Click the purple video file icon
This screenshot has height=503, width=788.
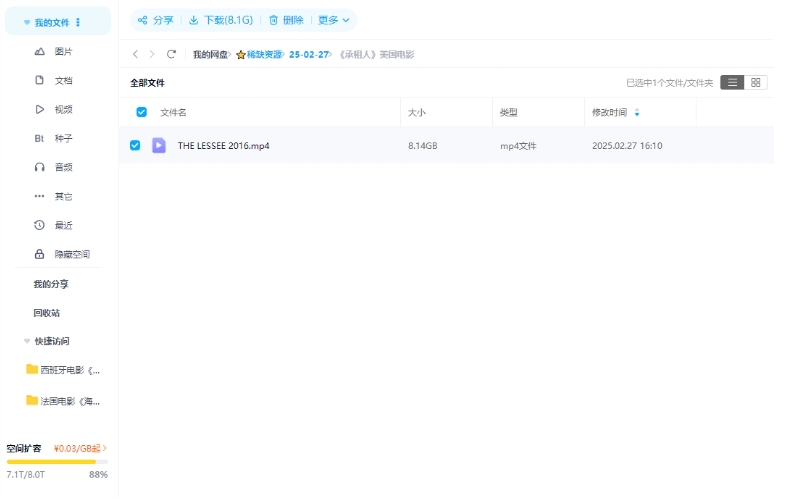coord(159,146)
